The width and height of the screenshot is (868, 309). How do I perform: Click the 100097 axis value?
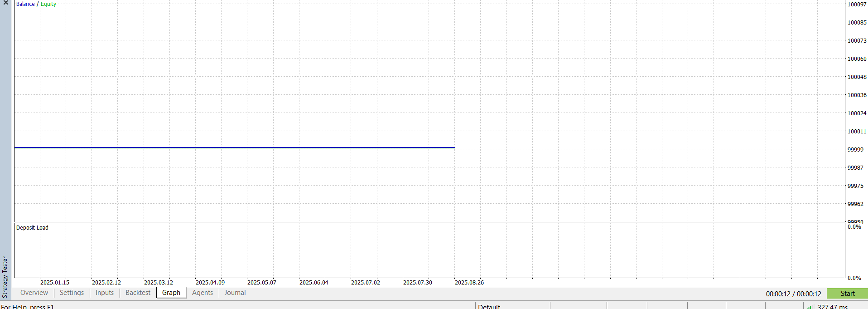pyautogui.click(x=857, y=4)
